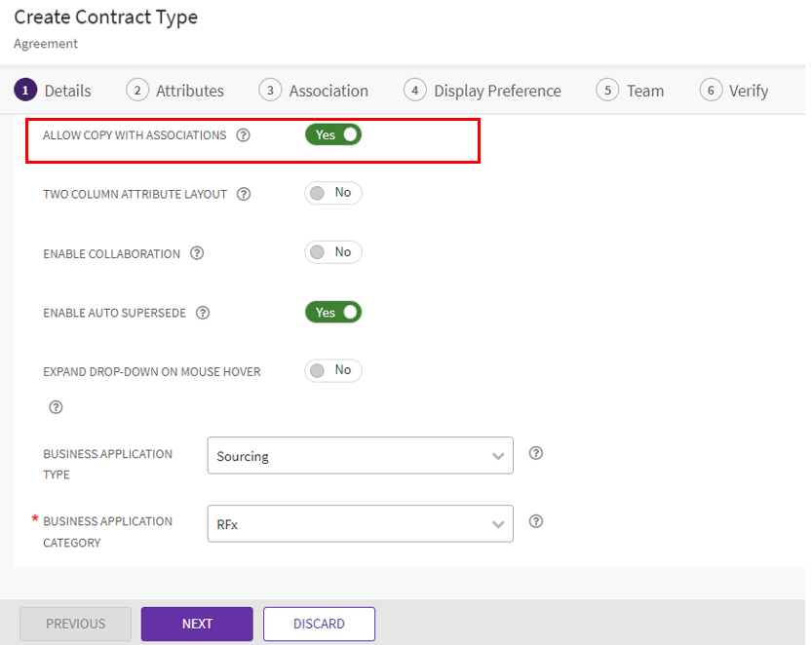
Task: Turn on Enable Collaboration switch
Action: 333,252
